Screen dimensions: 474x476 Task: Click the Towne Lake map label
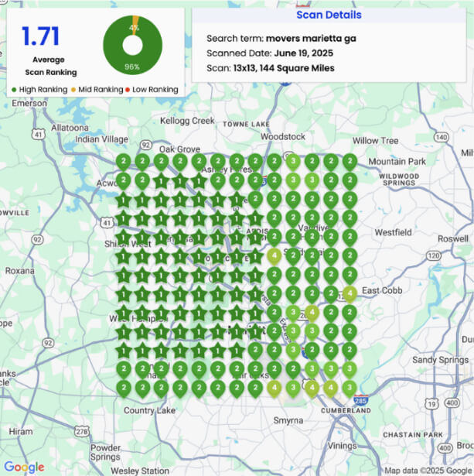click(x=246, y=124)
